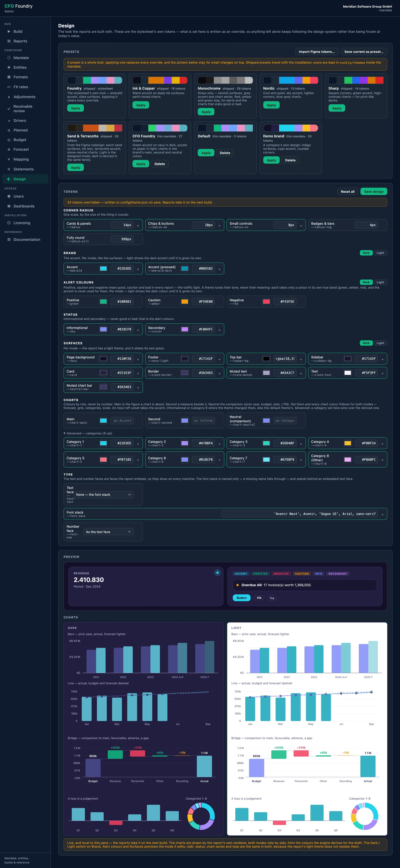Reset the Category 5 chart colour override

[138, 460]
